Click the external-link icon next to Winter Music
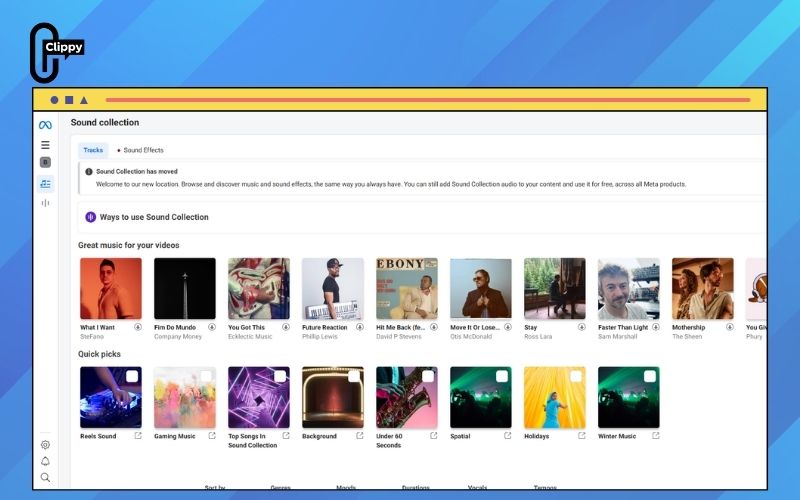 (656, 436)
